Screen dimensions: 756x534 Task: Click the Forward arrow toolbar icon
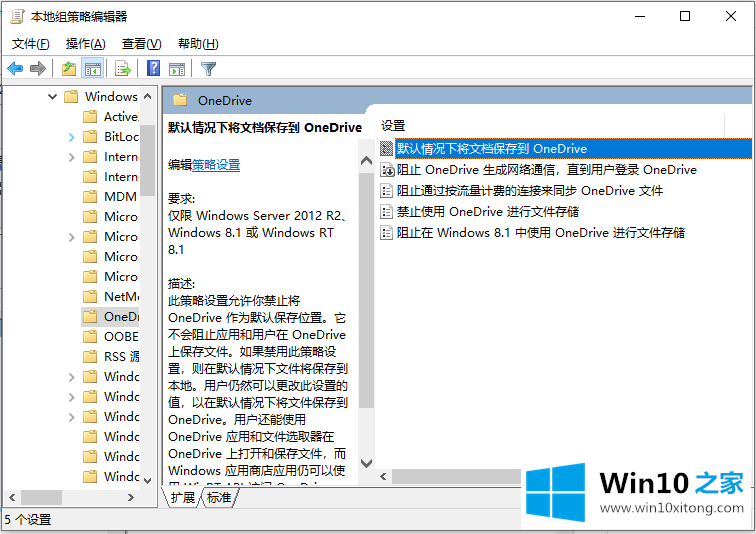pos(38,69)
